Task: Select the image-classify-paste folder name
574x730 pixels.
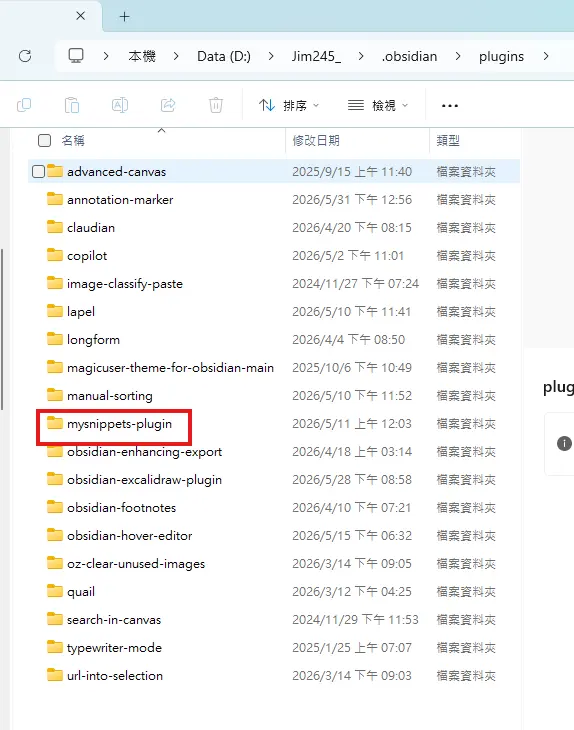Action: (x=125, y=284)
